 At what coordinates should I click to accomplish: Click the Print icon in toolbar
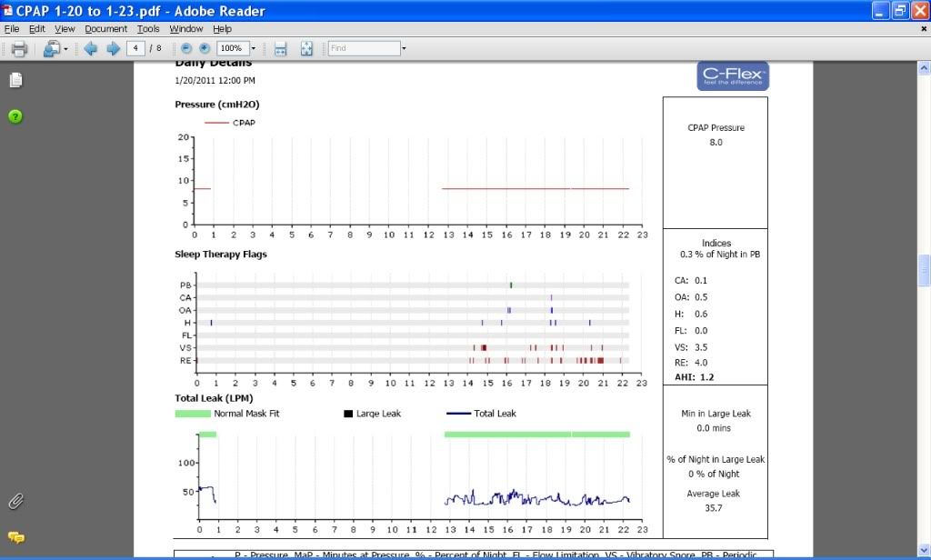tap(19, 48)
